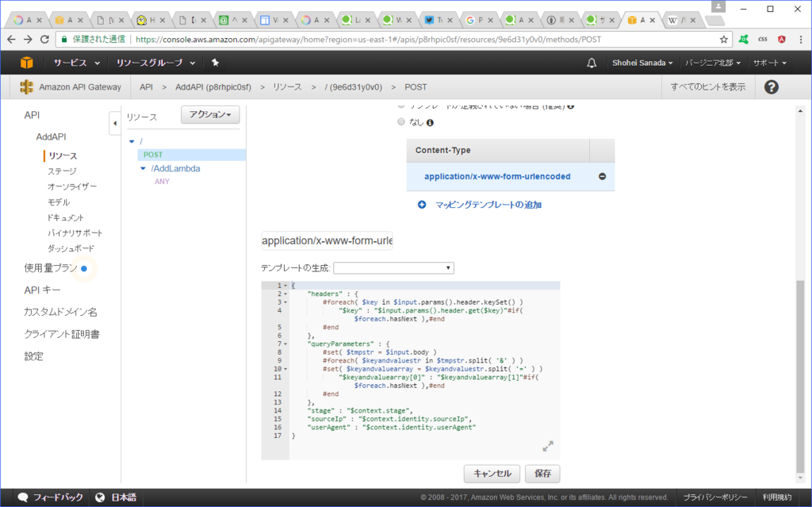Collapse the root / resource tree node

(x=132, y=141)
